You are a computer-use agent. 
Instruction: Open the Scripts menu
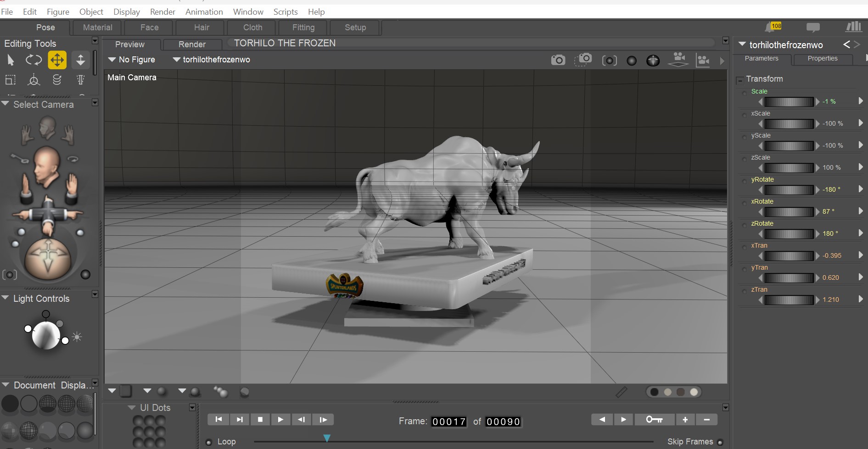coord(286,12)
